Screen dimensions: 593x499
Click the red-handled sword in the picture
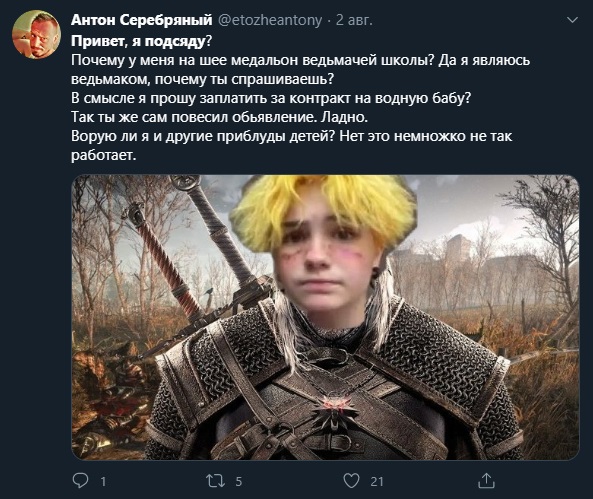[x=165, y=262]
